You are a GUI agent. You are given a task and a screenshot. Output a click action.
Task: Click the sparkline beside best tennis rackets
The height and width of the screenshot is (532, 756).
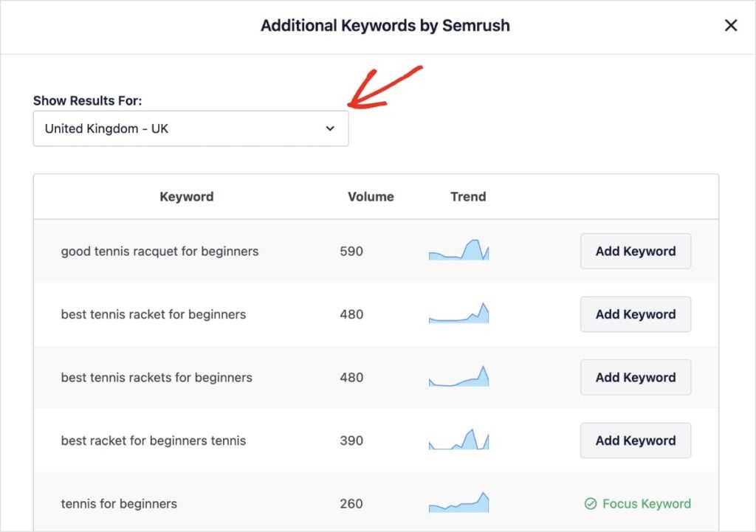click(458, 377)
